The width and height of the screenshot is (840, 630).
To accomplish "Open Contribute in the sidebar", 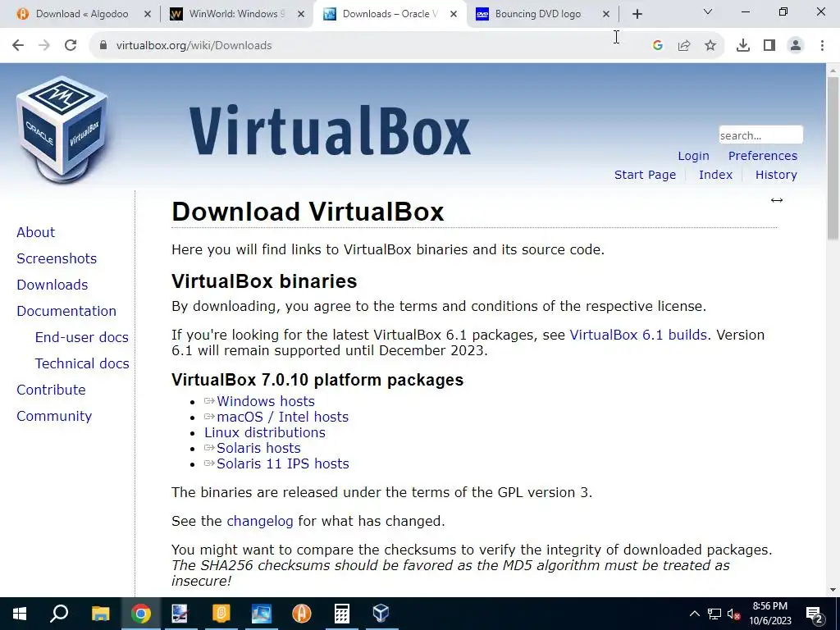I will point(51,390).
